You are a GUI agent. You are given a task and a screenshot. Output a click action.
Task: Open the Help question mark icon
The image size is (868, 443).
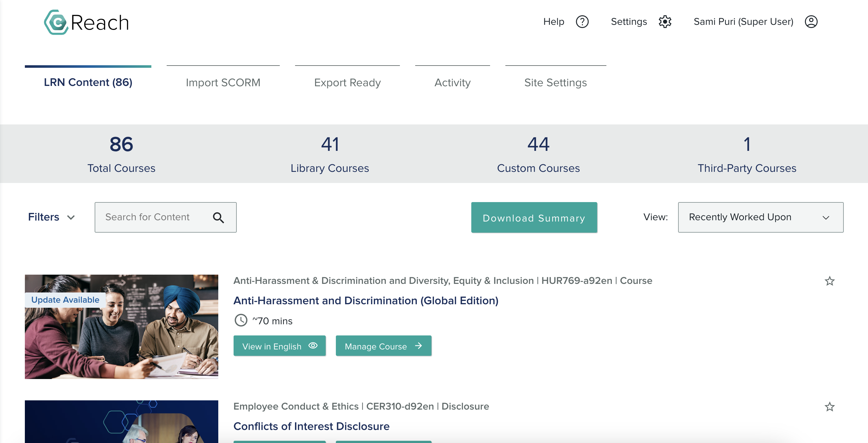(x=582, y=22)
